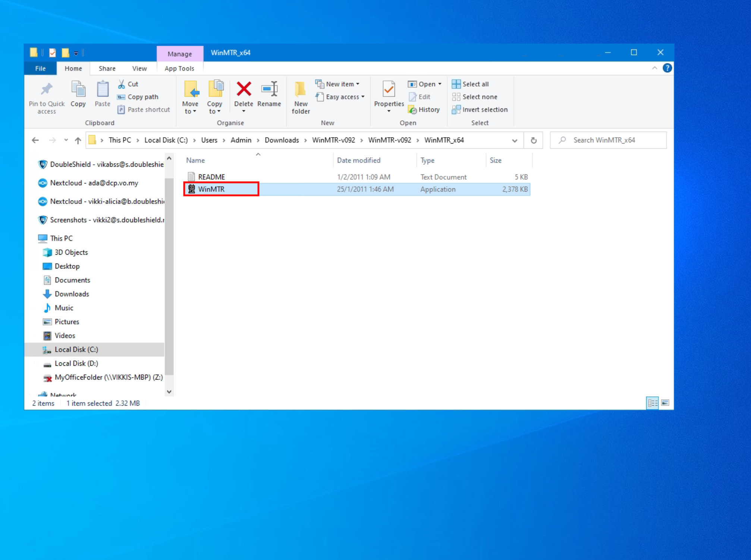This screenshot has height=560, width=751.
Task: Click the History icon in Open group
Action: pyautogui.click(x=412, y=110)
